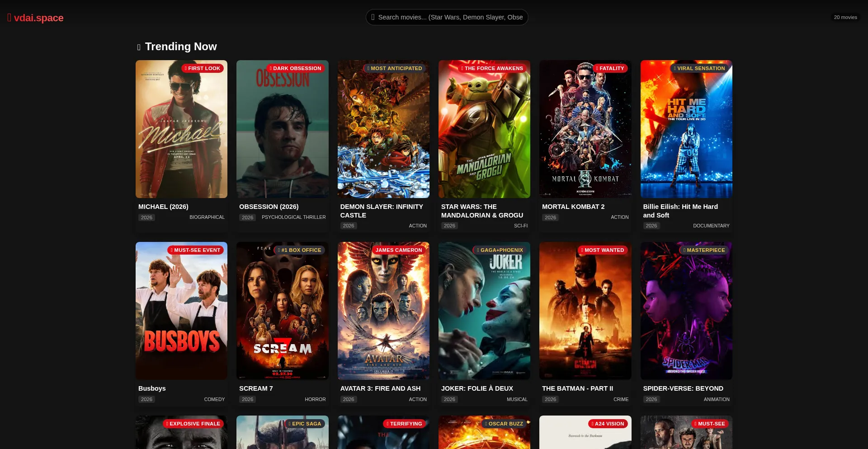Select the "MICHAEL (2026)" title
This screenshot has height=449, width=868.
(163, 207)
